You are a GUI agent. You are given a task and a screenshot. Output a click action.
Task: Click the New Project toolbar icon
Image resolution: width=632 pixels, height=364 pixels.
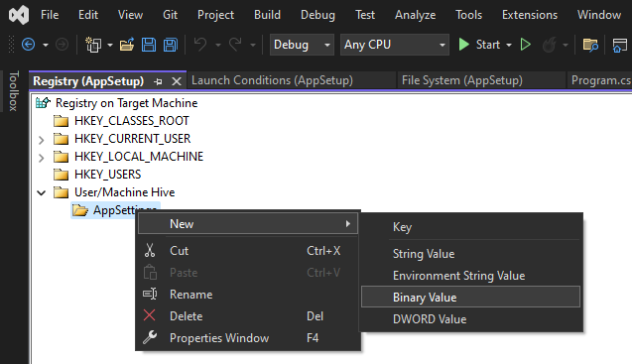(x=93, y=45)
